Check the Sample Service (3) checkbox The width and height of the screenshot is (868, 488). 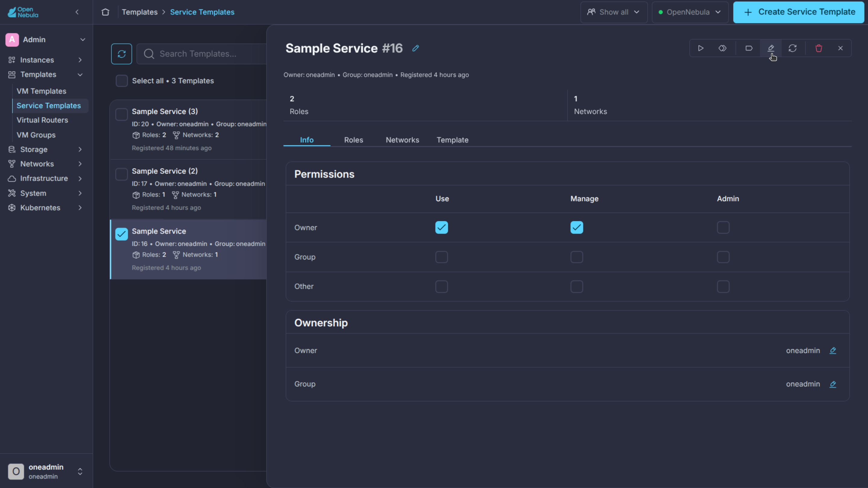click(x=122, y=114)
